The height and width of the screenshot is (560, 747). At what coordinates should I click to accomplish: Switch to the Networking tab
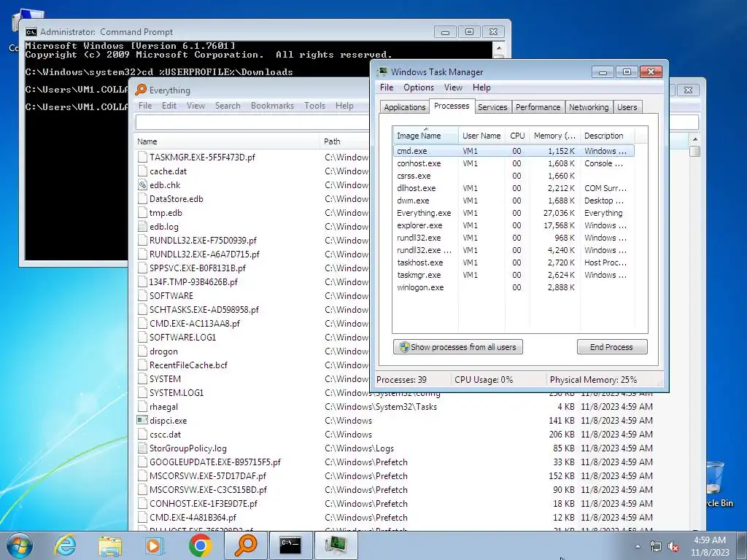click(589, 107)
